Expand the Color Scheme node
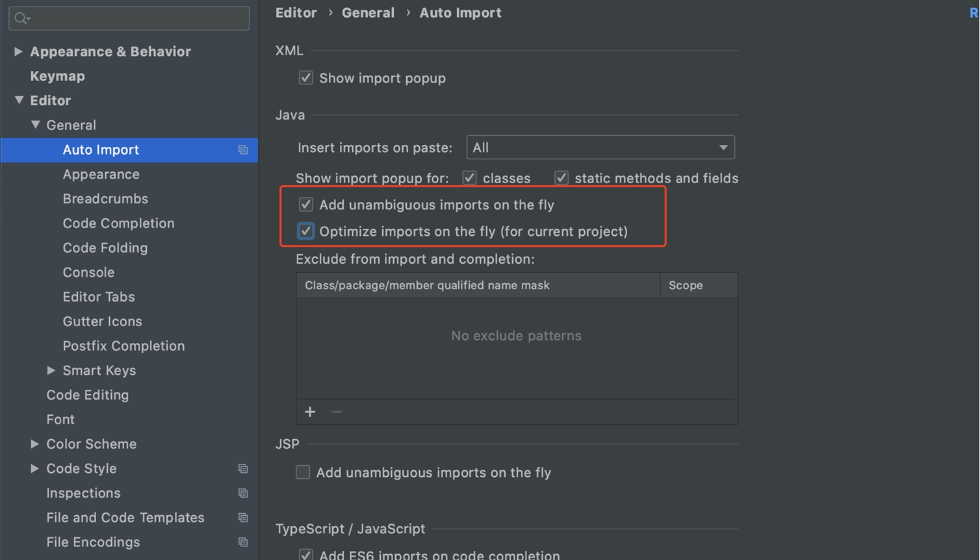This screenshot has width=980, height=560. click(x=34, y=444)
